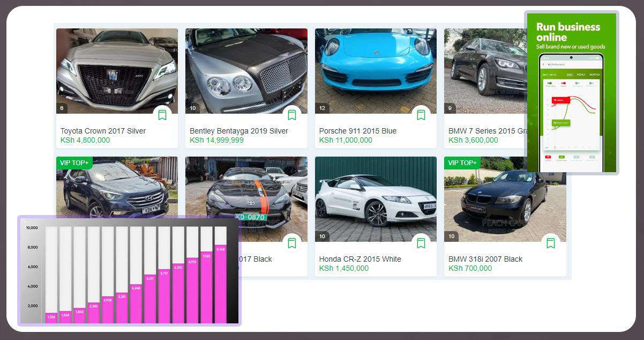Click price KSh 11,000,000
Screen dimensions: 644x340
click(346, 141)
